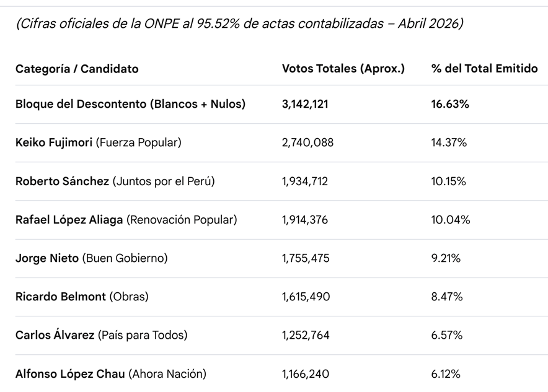
Task: Select the Jorge Nieto candidate cell
Action: (91, 258)
